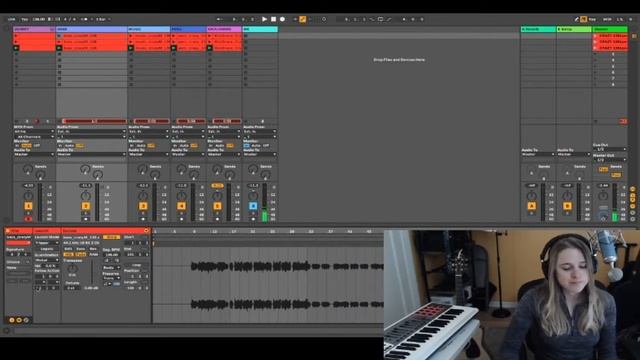Toggle Return A track activator
The image size is (640, 360).
click(531, 206)
